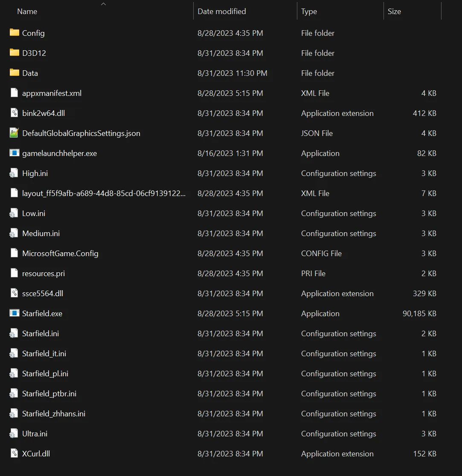This screenshot has height=476, width=462.
Task: Click the DefaultGlobalGraphicsSettings.json file icon
Action: tap(14, 133)
